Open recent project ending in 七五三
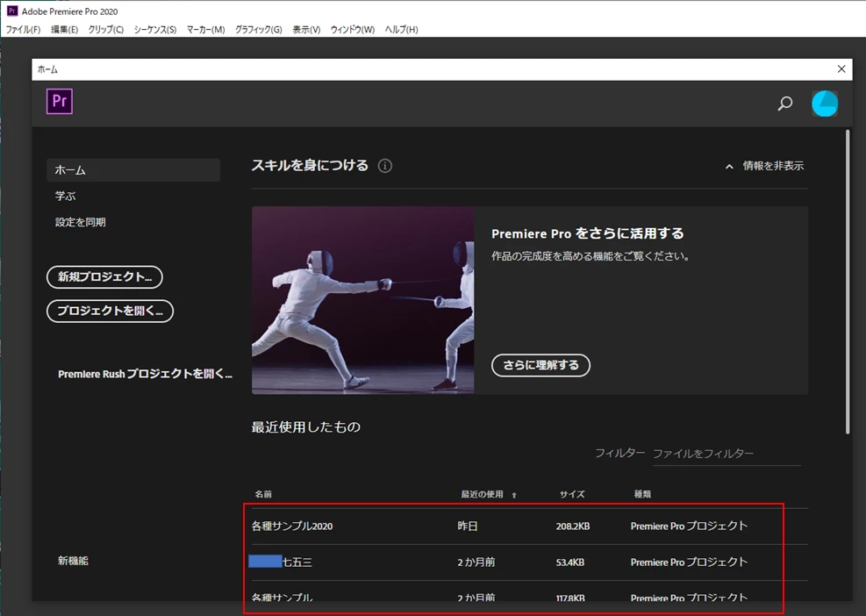This screenshot has width=866, height=616. 281,562
